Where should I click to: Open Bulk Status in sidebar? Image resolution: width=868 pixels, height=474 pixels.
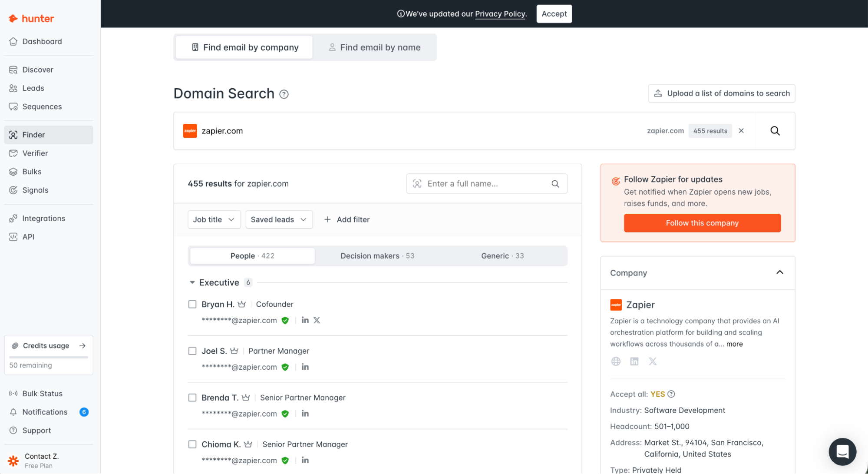[x=49, y=394]
